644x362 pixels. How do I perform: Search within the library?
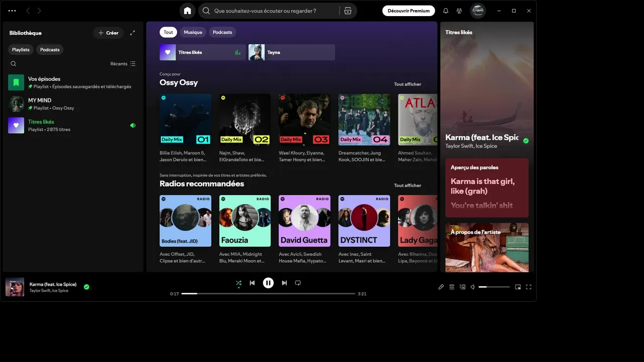tap(14, 64)
